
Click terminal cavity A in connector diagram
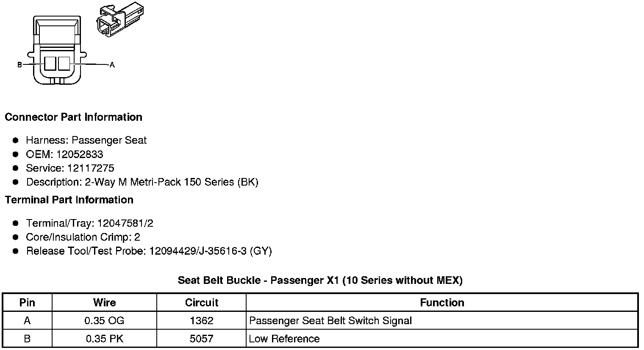pos(64,64)
